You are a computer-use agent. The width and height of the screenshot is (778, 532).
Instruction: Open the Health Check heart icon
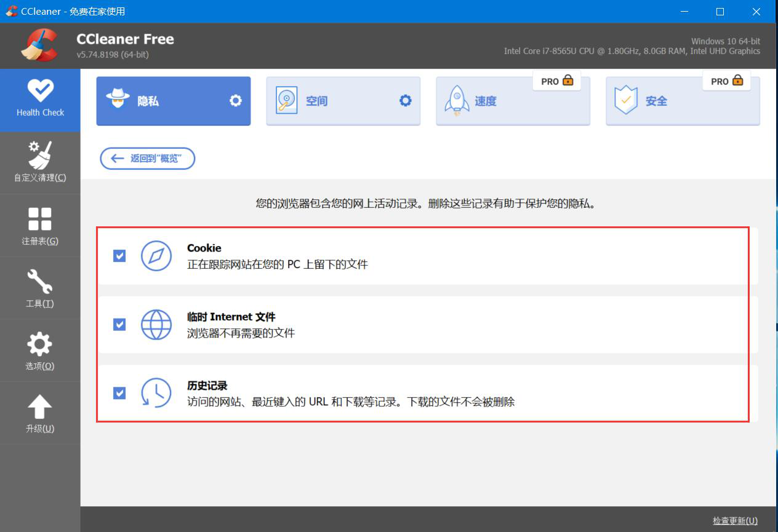click(x=40, y=91)
